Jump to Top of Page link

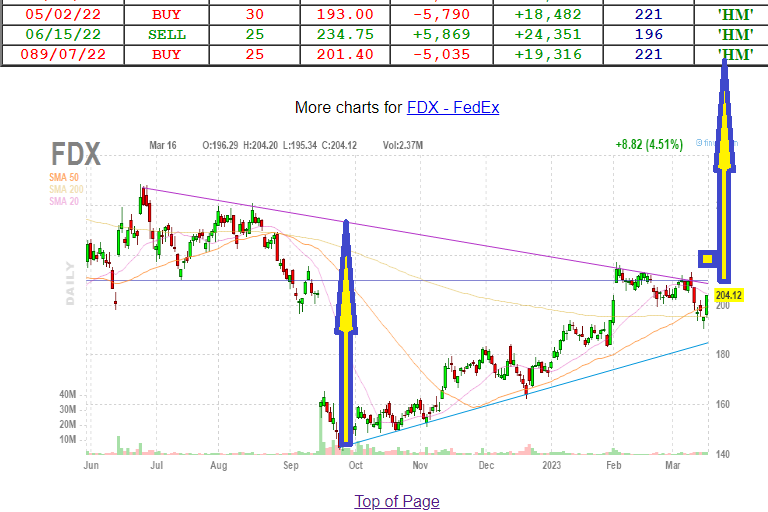coord(397,501)
